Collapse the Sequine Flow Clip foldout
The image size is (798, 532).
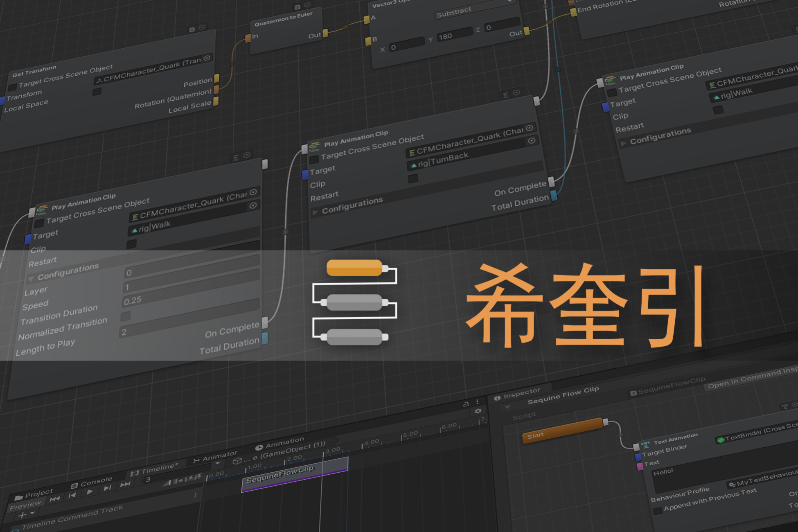507,407
